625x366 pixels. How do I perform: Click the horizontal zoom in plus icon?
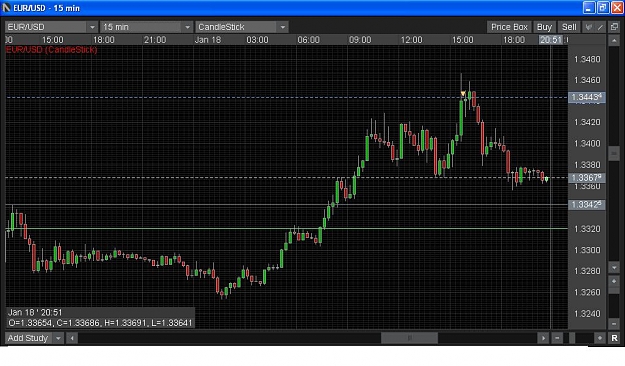[x=599, y=338]
